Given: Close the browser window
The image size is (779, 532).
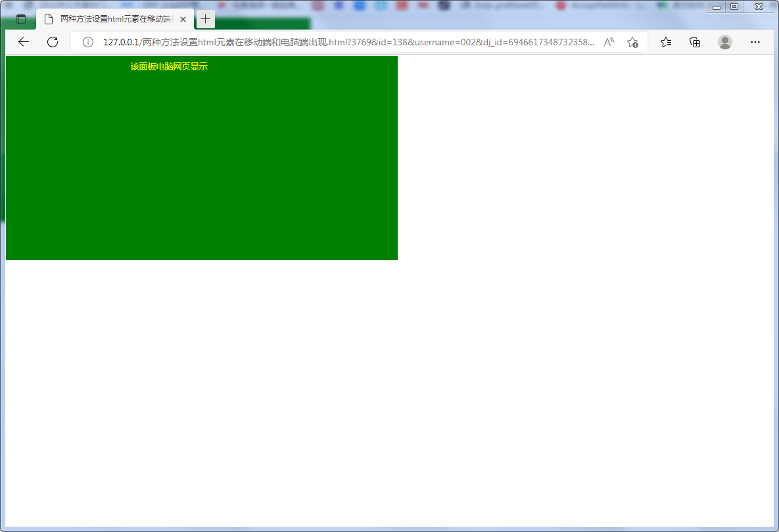Looking at the screenshot, I should pos(759,7).
